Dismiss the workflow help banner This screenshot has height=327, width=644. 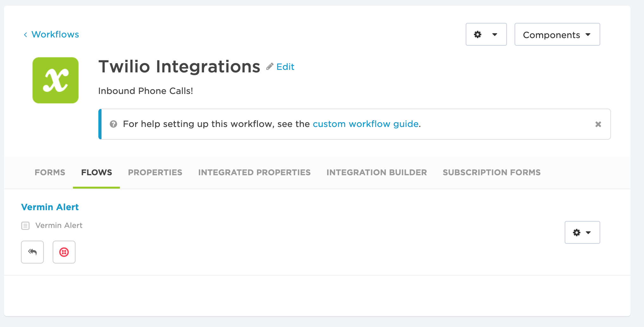[x=598, y=124]
